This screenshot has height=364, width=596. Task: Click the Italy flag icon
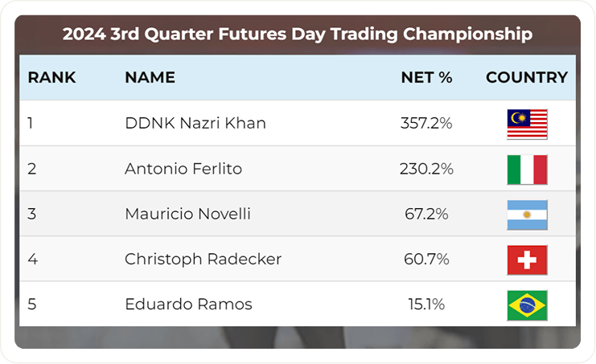coord(527,170)
